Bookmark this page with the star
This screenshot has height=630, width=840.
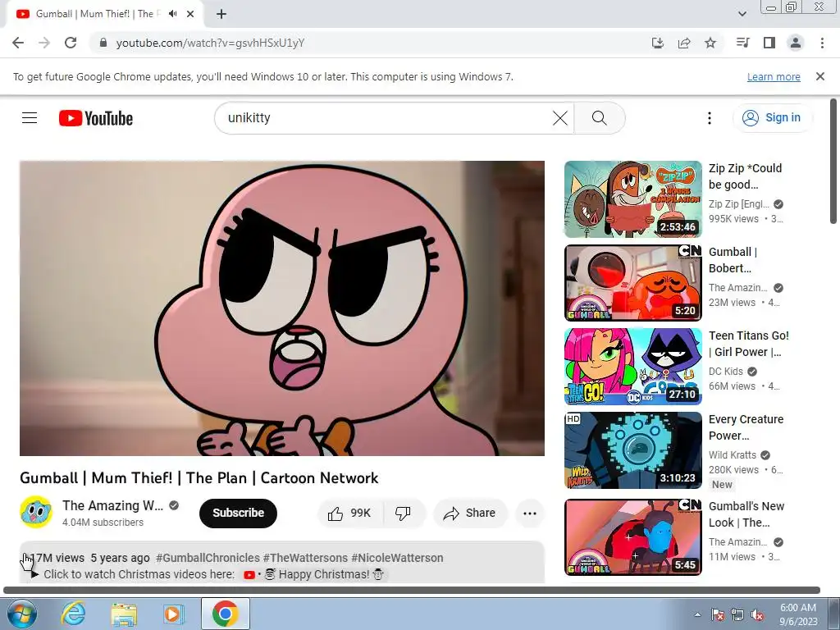coord(710,43)
